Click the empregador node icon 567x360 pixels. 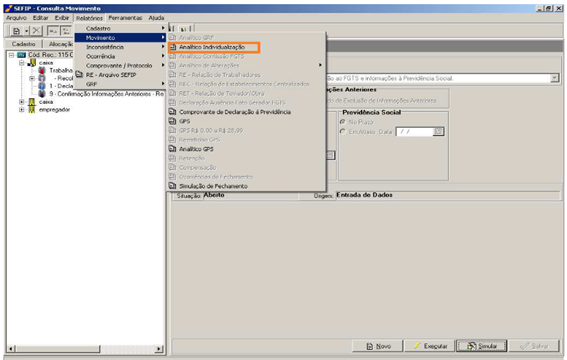[x=32, y=110]
